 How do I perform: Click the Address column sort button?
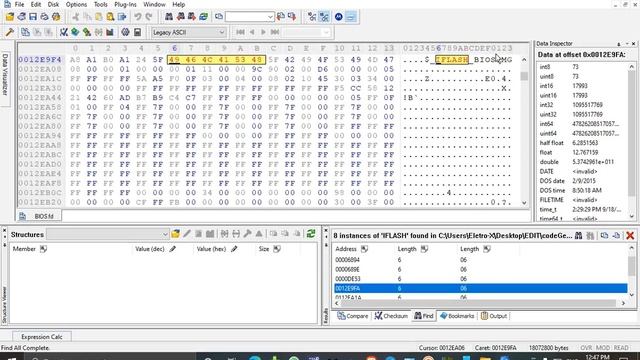[x=364, y=249]
